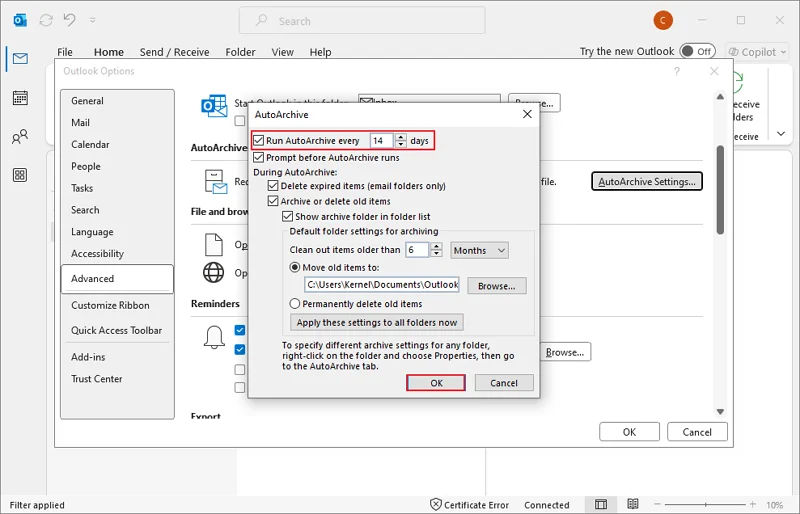The image size is (800, 514).
Task: Open View ribbon tab
Action: [x=283, y=52]
